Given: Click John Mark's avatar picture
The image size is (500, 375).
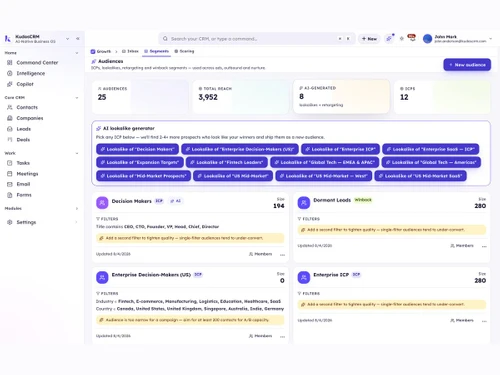Looking at the screenshot, I should (x=427, y=39).
